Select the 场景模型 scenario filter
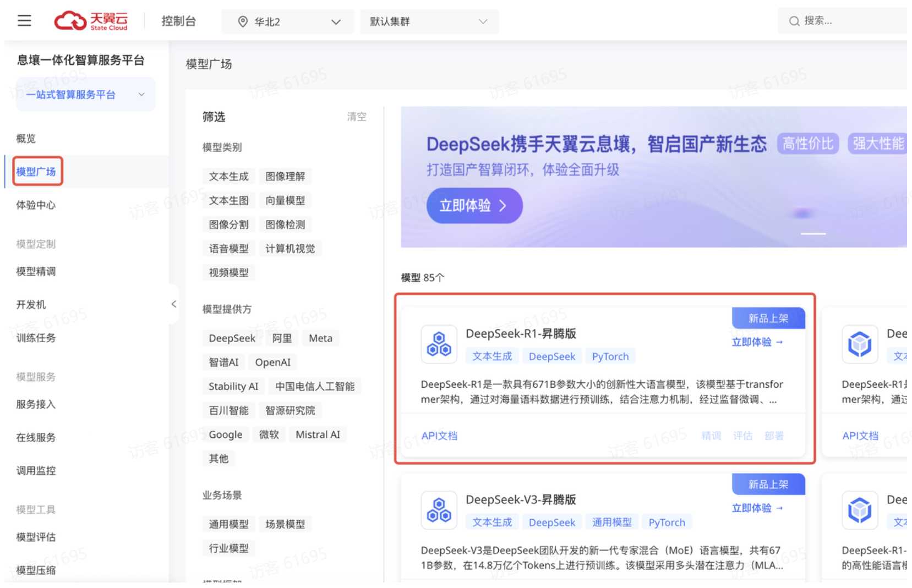Screen dimensions: 912x588 click(x=285, y=524)
